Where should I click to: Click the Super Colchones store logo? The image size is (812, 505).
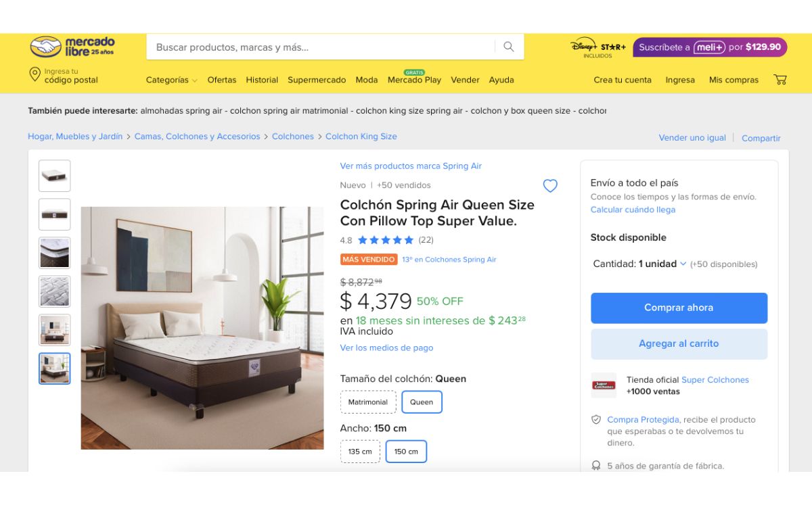tap(604, 385)
